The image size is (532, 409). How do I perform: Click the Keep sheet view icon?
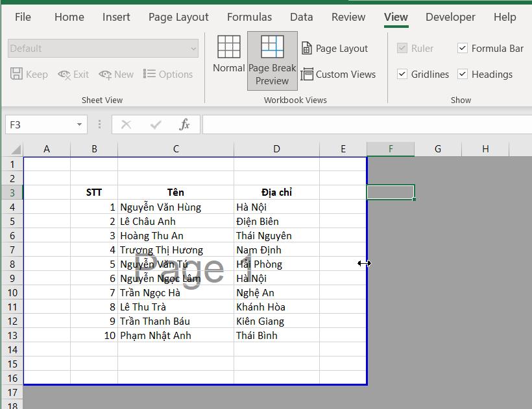pos(16,73)
